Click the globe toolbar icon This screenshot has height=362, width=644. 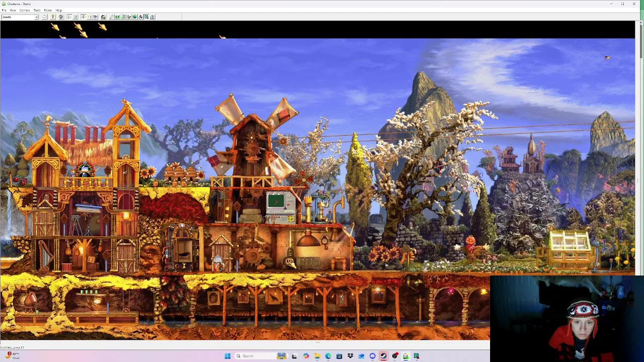pos(61,17)
